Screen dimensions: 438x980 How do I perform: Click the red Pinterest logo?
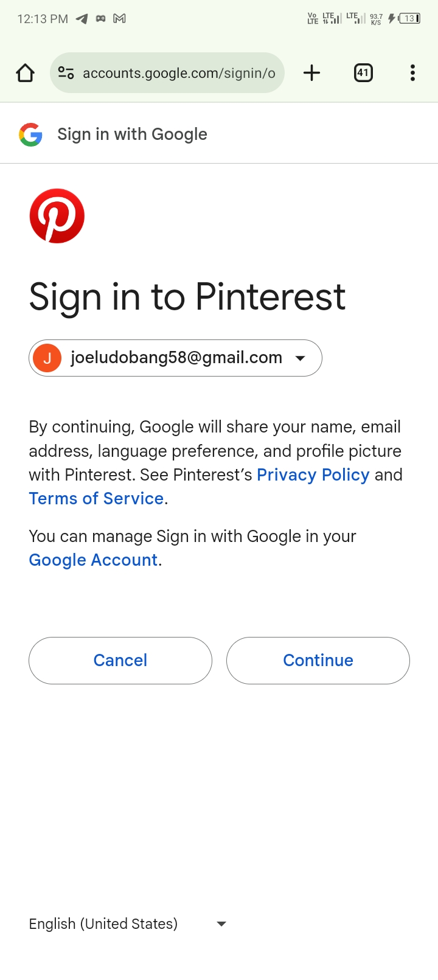57,216
